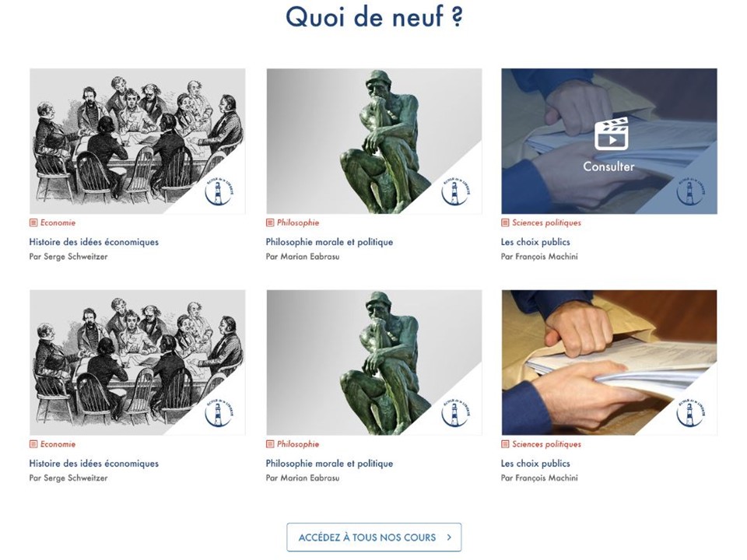This screenshot has height=560, width=747.
Task: Select the top-row Sciences politiques category label
Action: click(x=546, y=222)
